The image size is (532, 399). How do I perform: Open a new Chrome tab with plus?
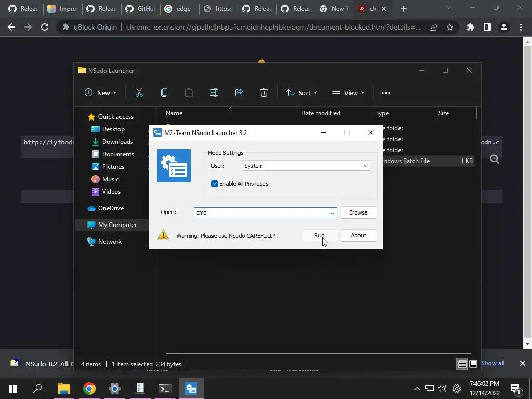coord(403,9)
